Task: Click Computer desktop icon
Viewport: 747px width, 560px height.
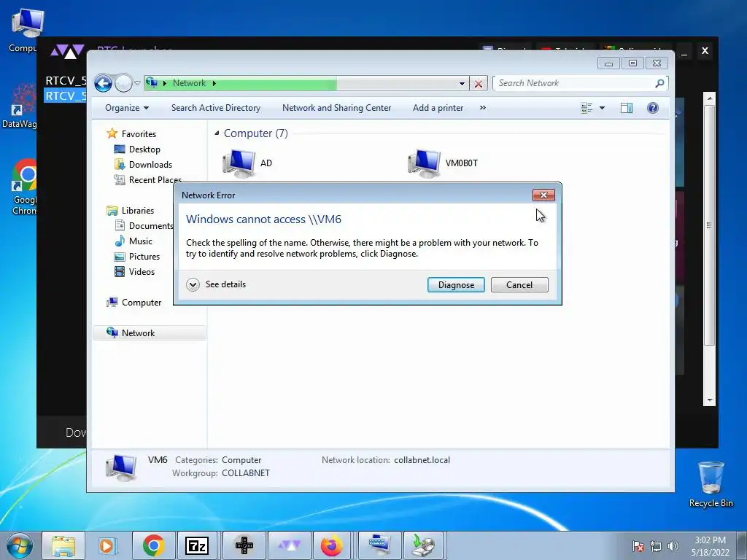Action: (26, 29)
